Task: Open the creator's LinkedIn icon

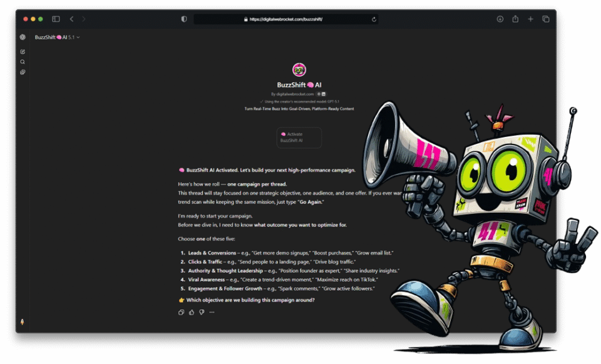Action: pos(324,94)
